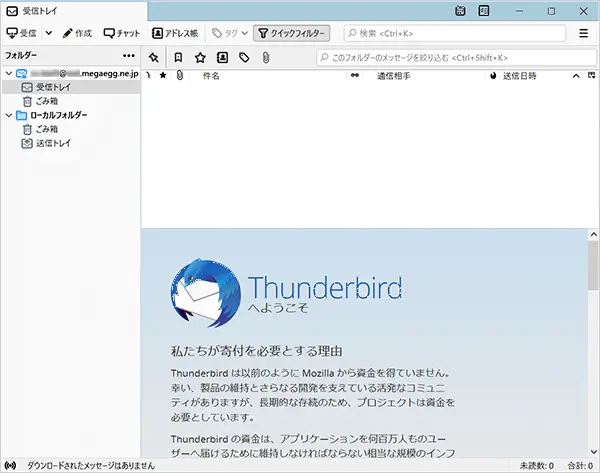Click the scroll-down arrow of message pane

pyautogui.click(x=593, y=452)
